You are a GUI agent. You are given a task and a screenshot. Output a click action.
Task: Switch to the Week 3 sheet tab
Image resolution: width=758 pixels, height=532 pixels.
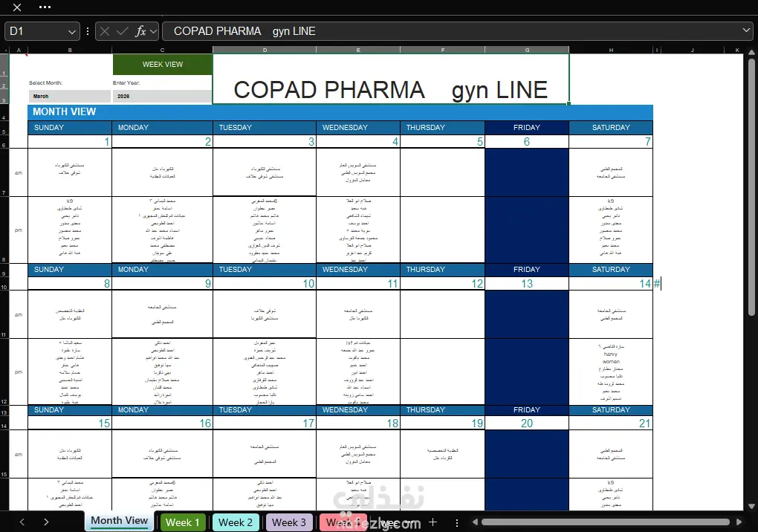pos(288,522)
